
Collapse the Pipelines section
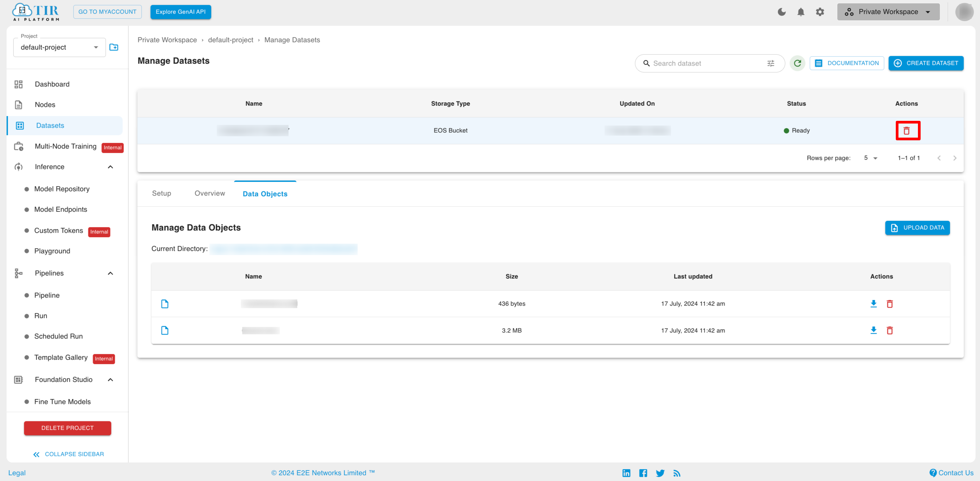(110, 273)
